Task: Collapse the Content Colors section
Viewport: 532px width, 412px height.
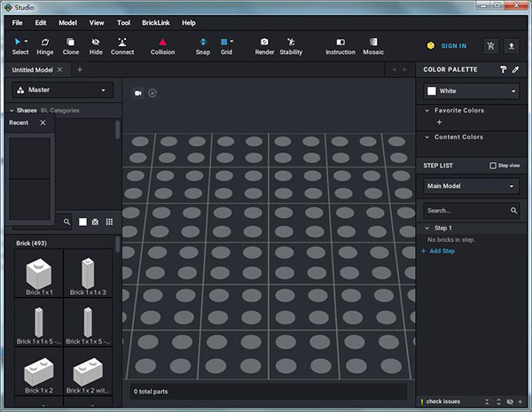Action: tap(427, 137)
